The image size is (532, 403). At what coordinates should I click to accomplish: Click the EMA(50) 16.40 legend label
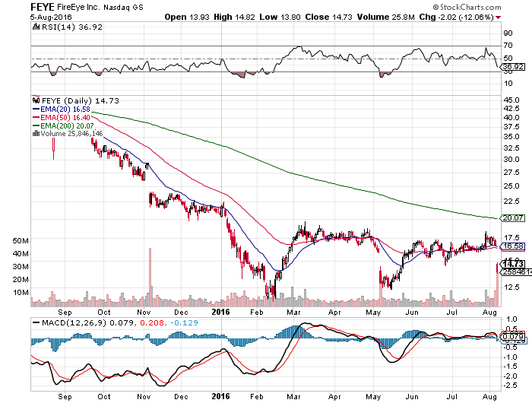tap(65, 118)
